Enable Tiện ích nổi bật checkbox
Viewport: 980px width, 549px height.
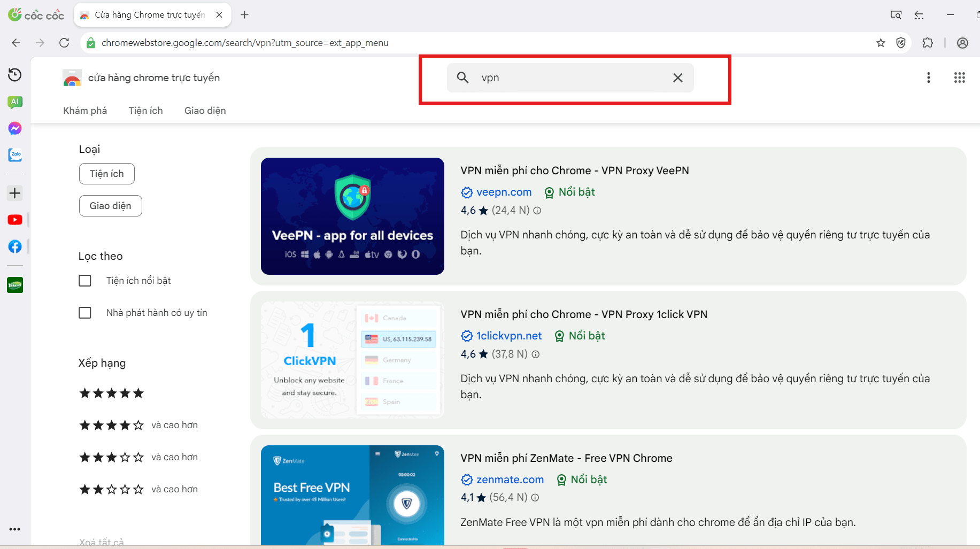point(85,281)
